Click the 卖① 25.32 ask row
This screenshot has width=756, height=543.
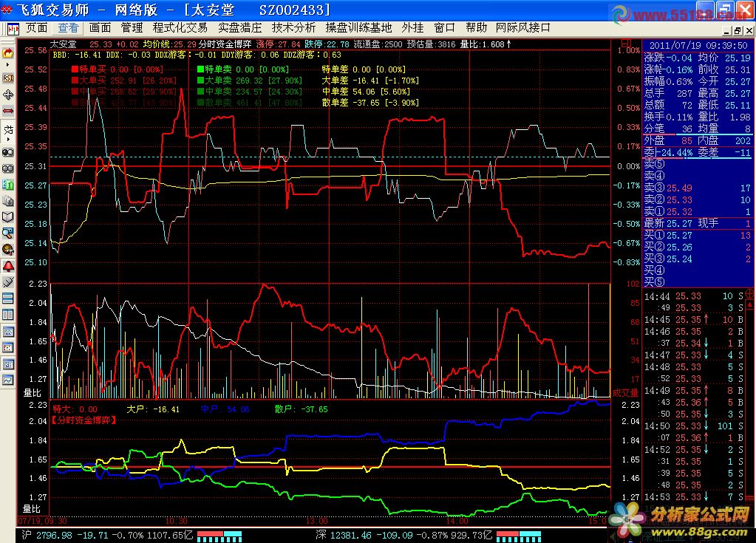698,211
